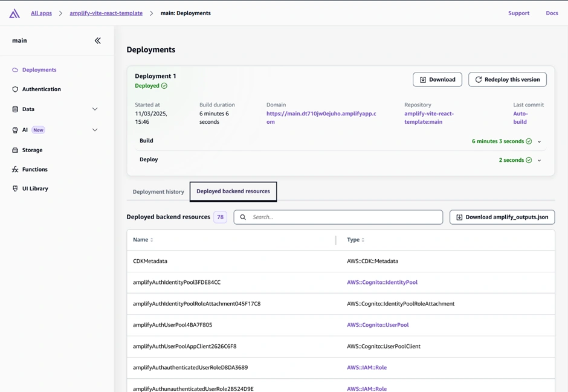Click the Data database icon
568x392 pixels.
[15, 109]
